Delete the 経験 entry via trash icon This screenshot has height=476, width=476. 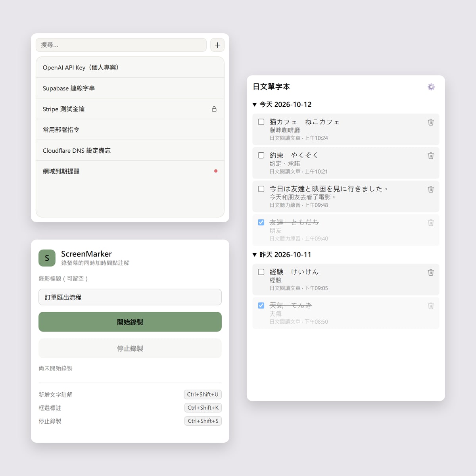[x=431, y=273]
